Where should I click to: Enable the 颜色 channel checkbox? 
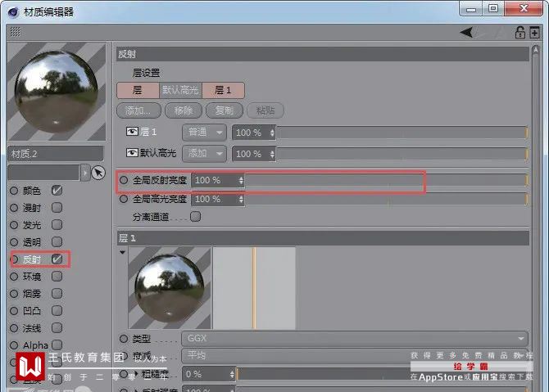57,190
